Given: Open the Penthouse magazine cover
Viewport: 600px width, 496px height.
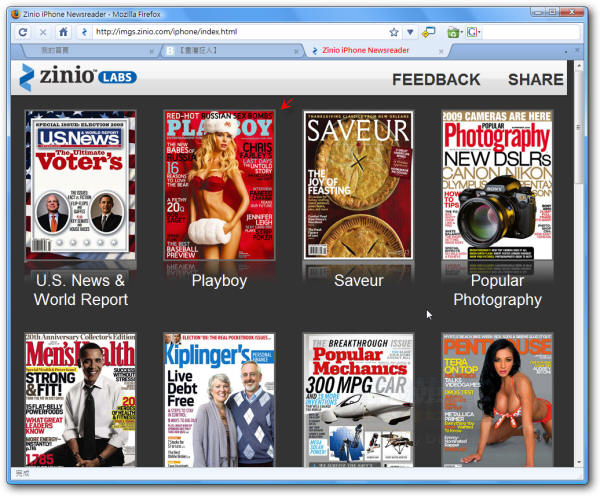Looking at the screenshot, I should pyautogui.click(x=497, y=400).
